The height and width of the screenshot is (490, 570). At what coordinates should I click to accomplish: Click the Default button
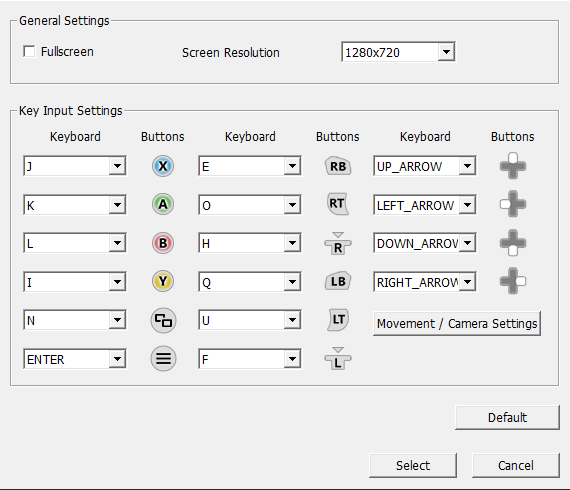(507, 417)
